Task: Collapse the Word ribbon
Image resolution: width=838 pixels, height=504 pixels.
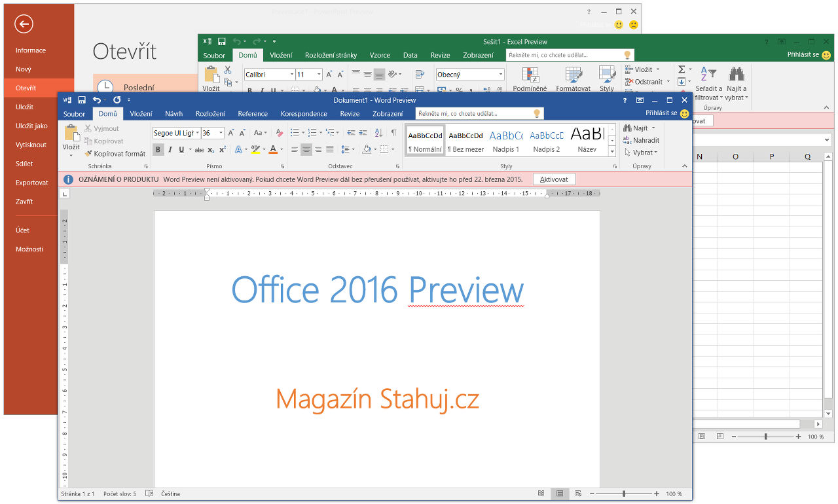Action: point(685,167)
